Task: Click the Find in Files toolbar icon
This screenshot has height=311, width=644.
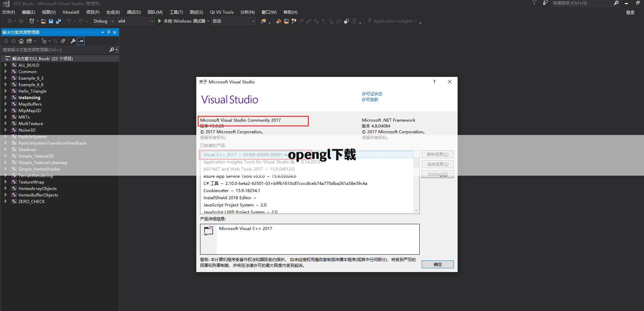Action: 263,21
